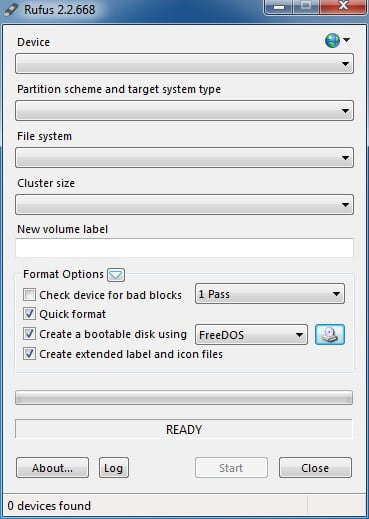Open the Device dropdown

[x=184, y=63]
